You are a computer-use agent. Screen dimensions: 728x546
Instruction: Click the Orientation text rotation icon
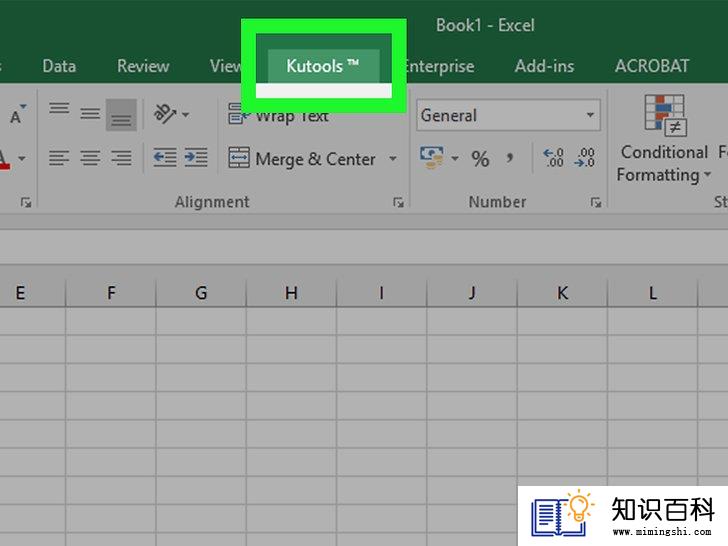(165, 114)
